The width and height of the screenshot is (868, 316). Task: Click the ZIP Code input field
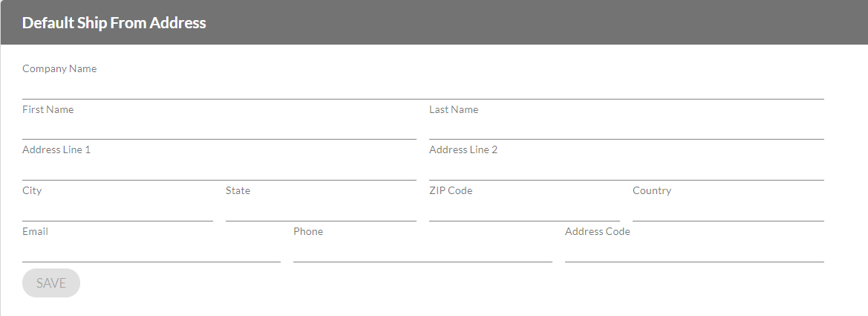coord(524,211)
